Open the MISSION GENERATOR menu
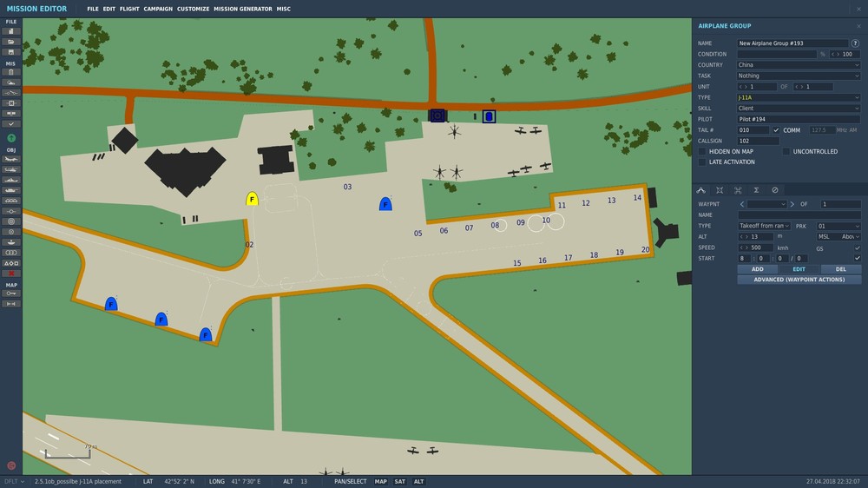Viewport: 868px width, 488px height. point(243,9)
